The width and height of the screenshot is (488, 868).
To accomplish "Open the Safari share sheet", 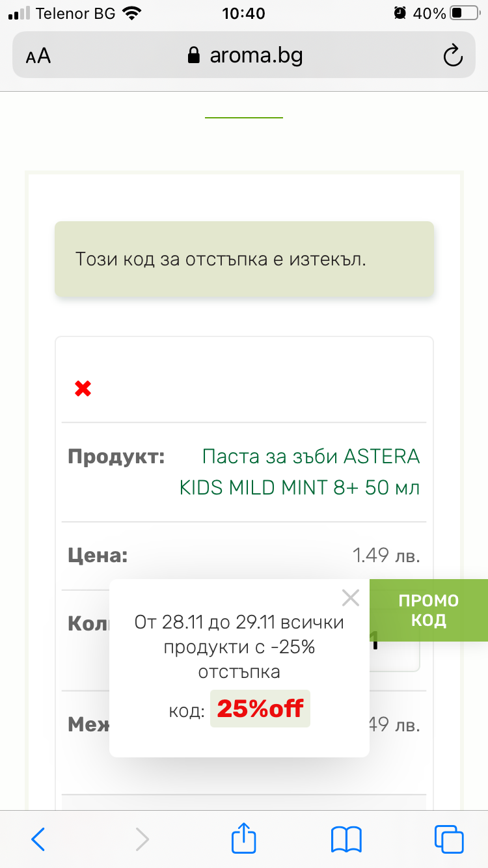I will pos(244,838).
